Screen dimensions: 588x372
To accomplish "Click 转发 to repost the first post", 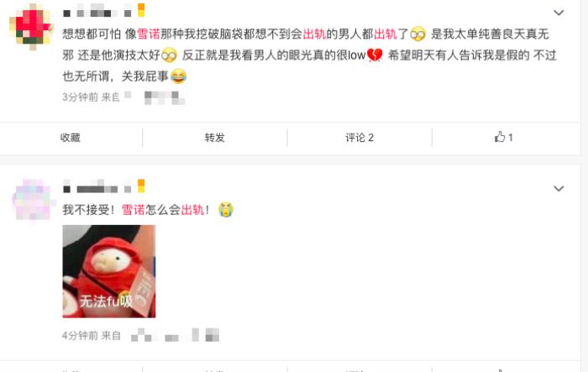I will point(214,138).
